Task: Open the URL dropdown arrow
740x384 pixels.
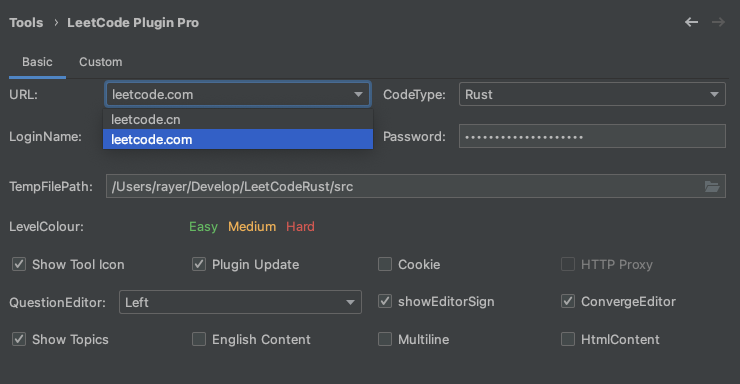Action: click(x=359, y=94)
